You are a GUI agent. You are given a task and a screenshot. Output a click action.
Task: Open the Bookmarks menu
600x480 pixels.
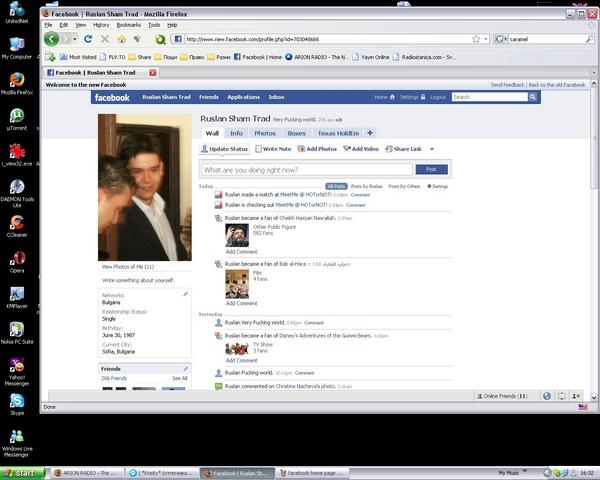(129, 25)
